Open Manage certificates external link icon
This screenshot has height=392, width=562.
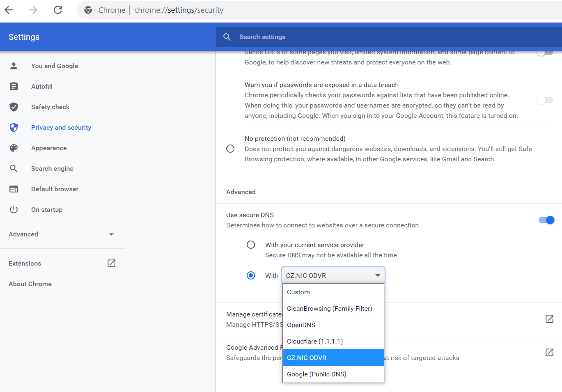coord(550,319)
